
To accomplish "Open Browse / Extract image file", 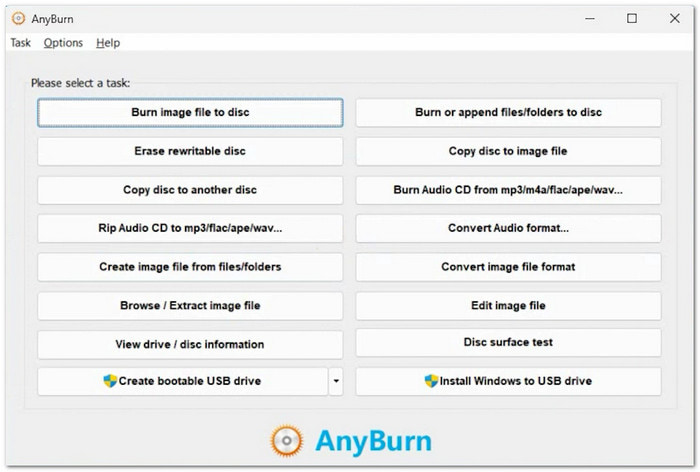I will point(190,306).
